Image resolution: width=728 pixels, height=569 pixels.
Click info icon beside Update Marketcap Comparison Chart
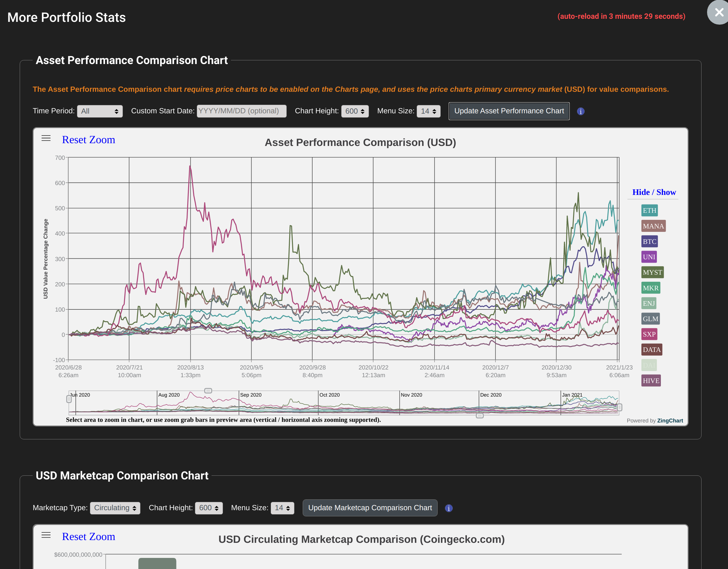pos(449,508)
